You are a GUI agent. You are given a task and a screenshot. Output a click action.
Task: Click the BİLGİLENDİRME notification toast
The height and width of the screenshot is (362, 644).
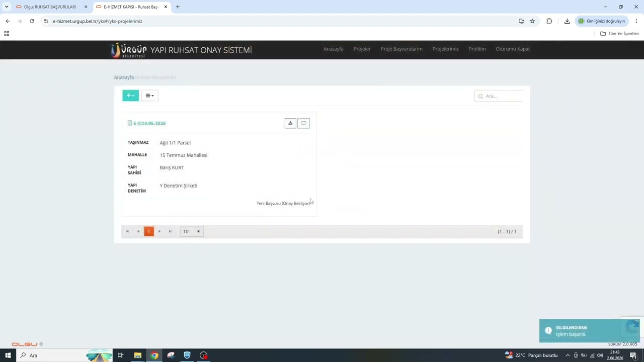point(590,331)
